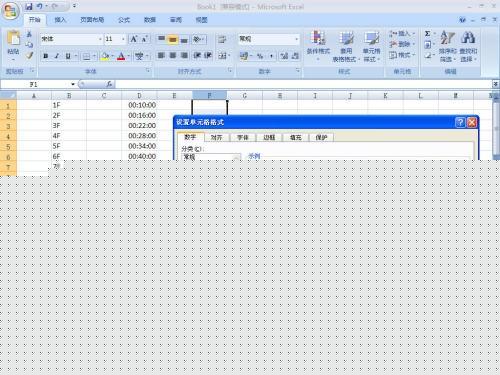Switch to Page Layout (页面布局) tab
500x375 pixels.
click(92, 20)
